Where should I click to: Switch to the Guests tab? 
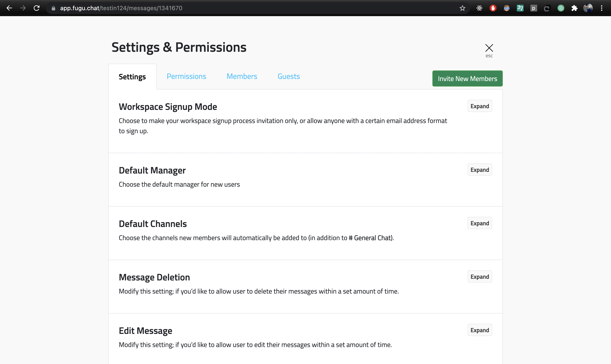pyautogui.click(x=289, y=76)
